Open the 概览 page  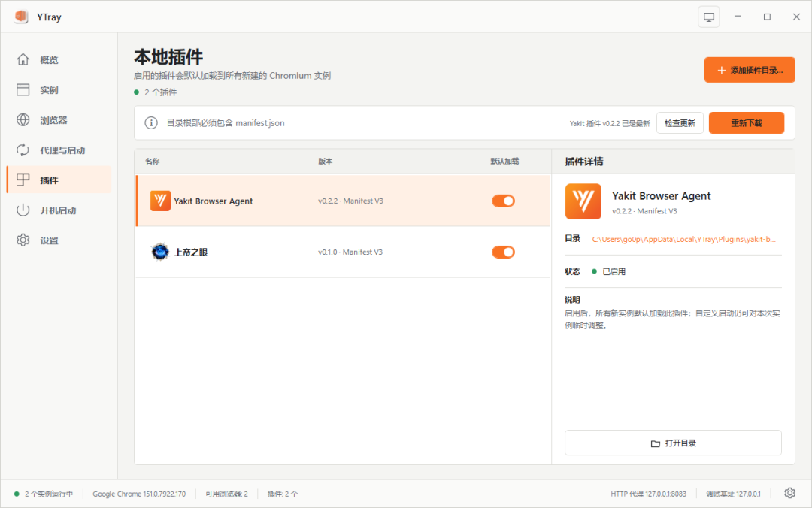coord(59,60)
